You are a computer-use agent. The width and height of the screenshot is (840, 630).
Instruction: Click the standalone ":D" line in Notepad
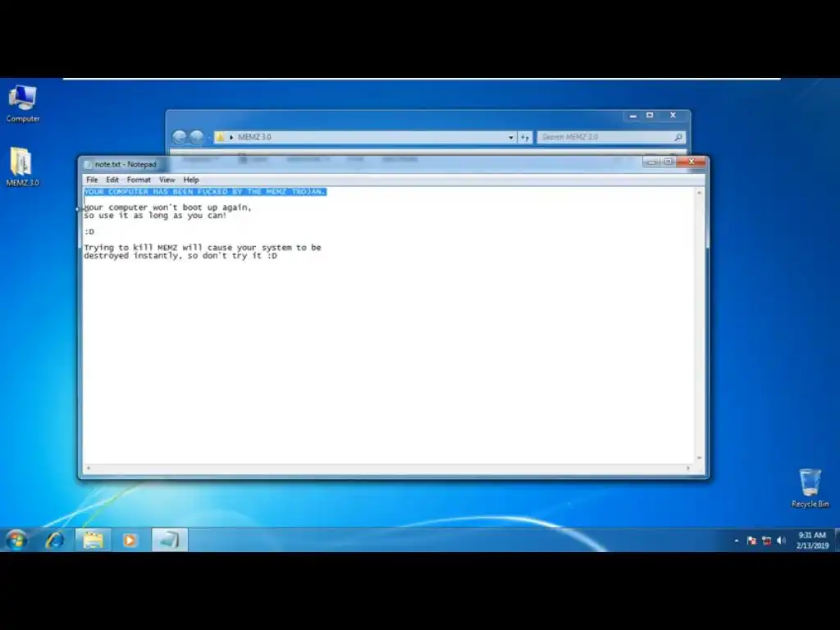tap(89, 231)
